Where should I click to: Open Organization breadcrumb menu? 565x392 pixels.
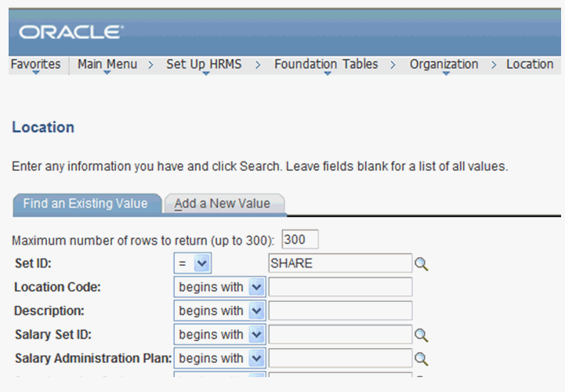click(x=444, y=65)
